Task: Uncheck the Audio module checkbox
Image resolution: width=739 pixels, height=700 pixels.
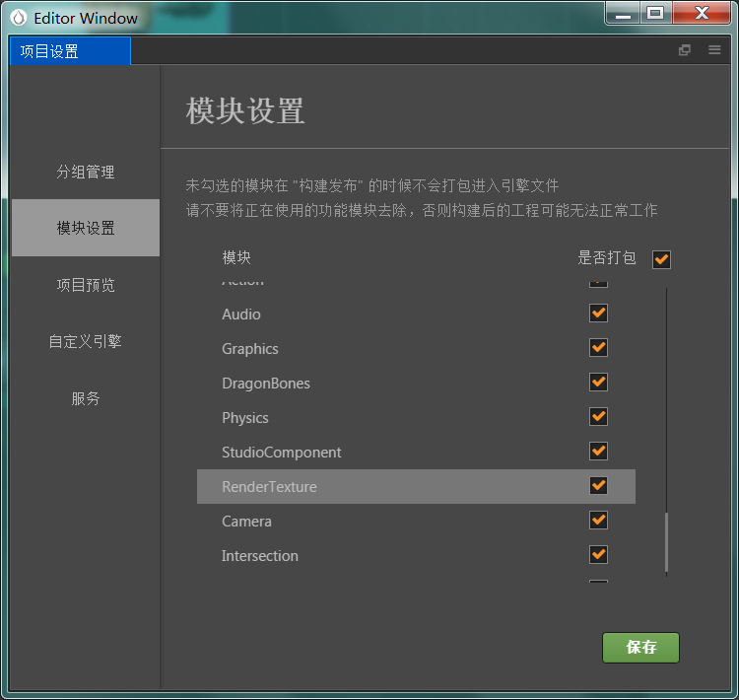Action: (x=598, y=314)
